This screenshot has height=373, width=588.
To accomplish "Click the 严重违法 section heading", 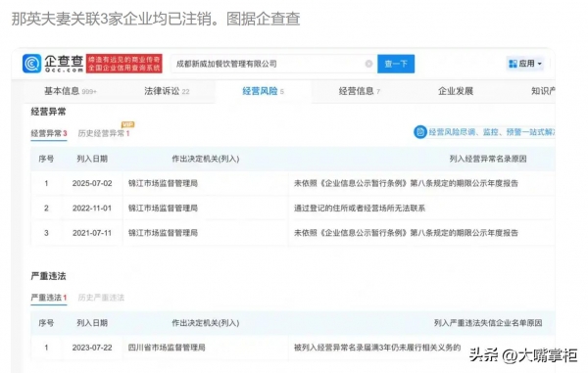I will tap(48, 276).
